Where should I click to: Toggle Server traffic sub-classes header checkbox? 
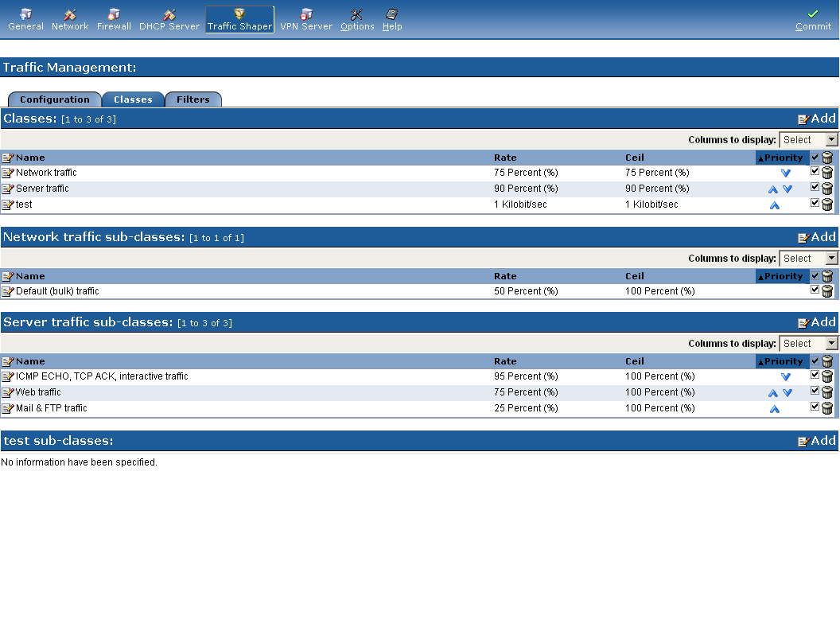pos(815,360)
